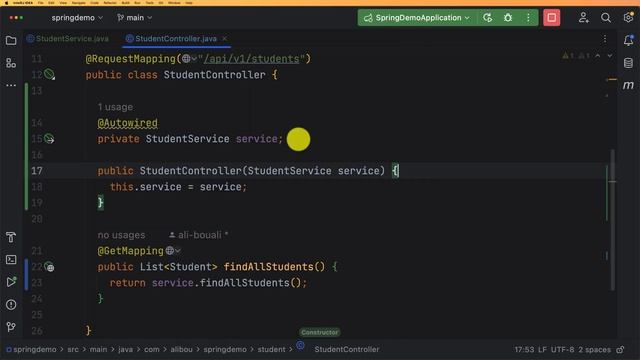Viewport: 640px width, 360px height.
Task: Open the Project tool window folder icon
Action: point(11,40)
